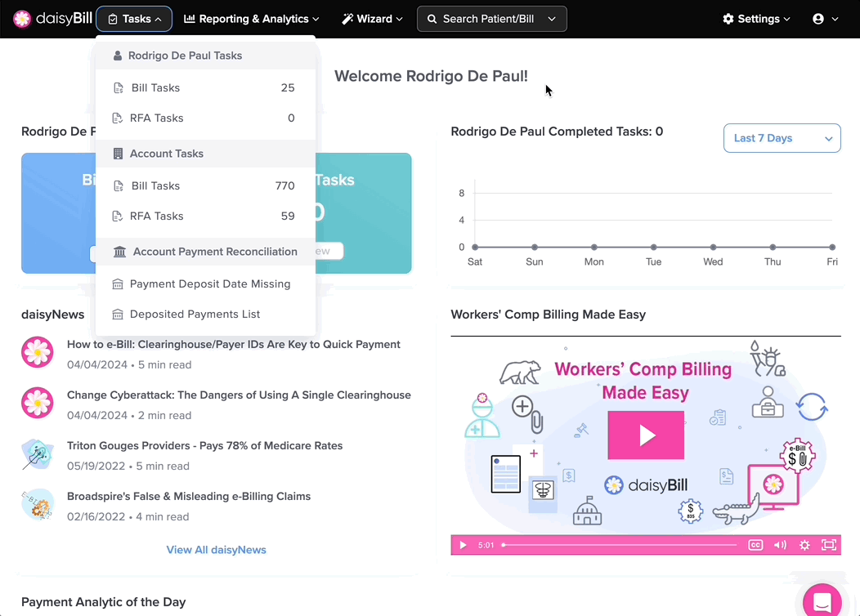Click the Wizard magic-wand icon
This screenshot has height=616, width=860.
346,19
